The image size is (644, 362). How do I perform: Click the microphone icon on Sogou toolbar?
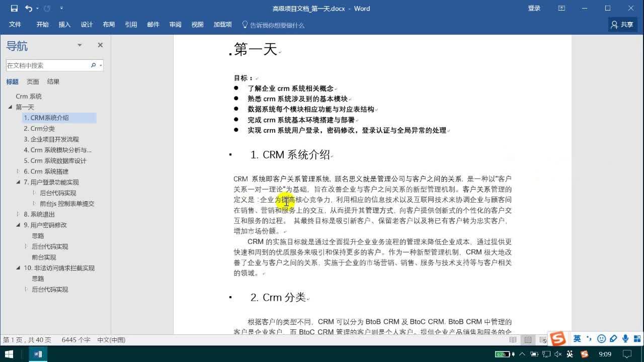[625, 339]
